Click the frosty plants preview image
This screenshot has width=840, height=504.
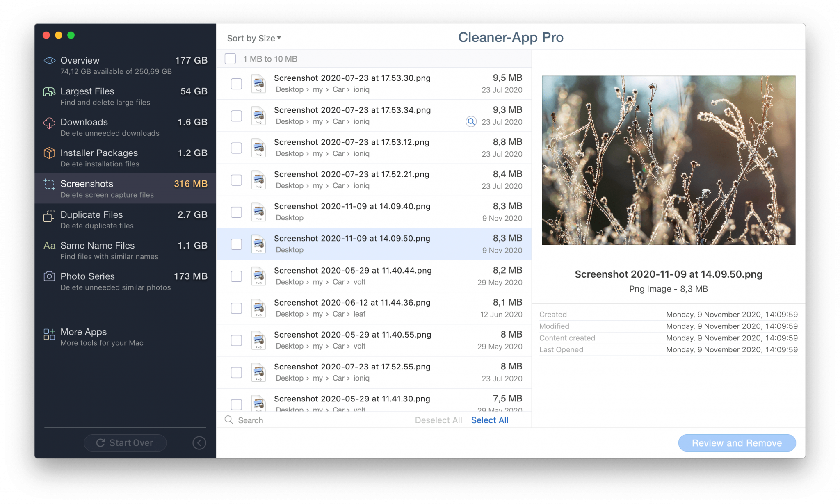click(669, 160)
